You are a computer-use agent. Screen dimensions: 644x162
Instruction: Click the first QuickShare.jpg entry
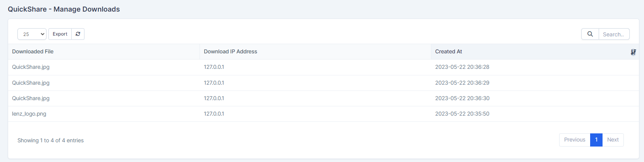click(x=31, y=67)
